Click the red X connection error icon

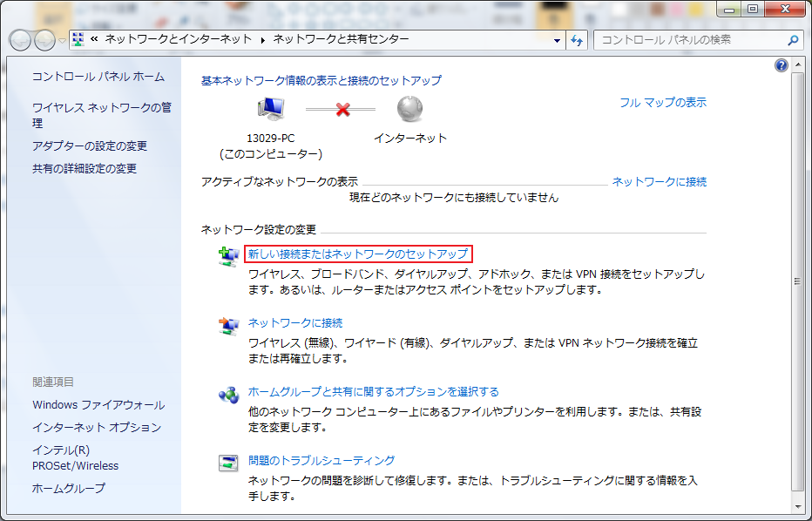point(342,110)
